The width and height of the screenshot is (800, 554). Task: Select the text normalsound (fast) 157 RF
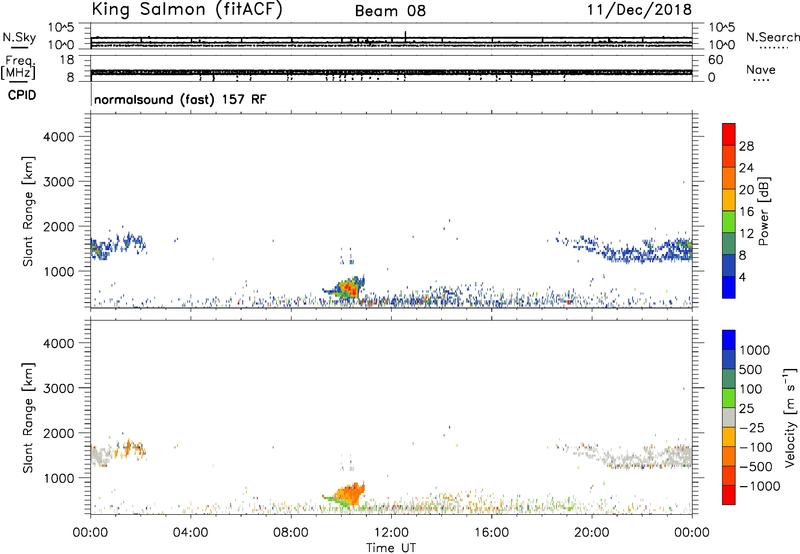point(180,99)
